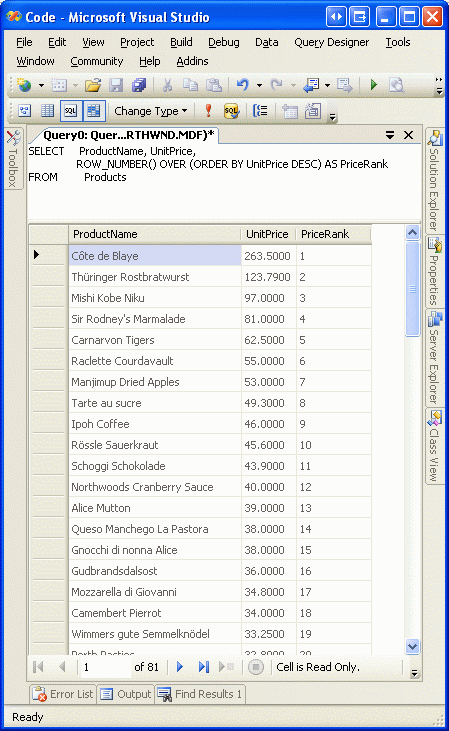Toggle the Show SQL Pane button
Screen dimensions: 449x731
click(x=70, y=111)
